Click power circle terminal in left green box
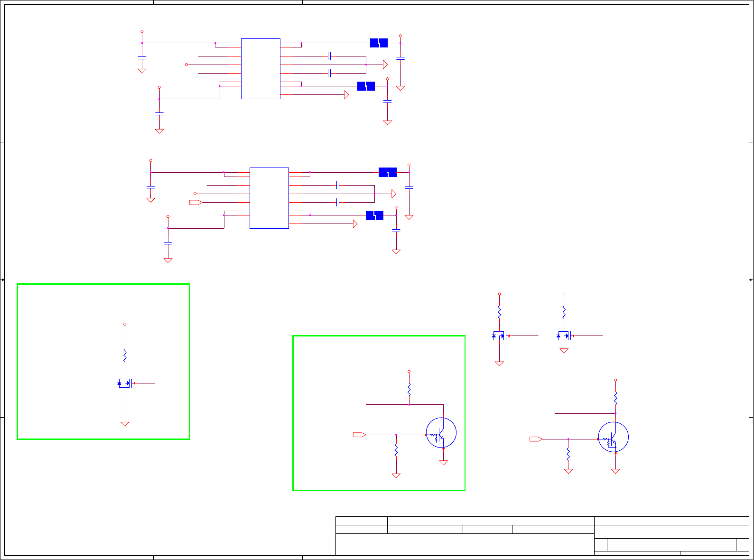 pyautogui.click(x=125, y=324)
